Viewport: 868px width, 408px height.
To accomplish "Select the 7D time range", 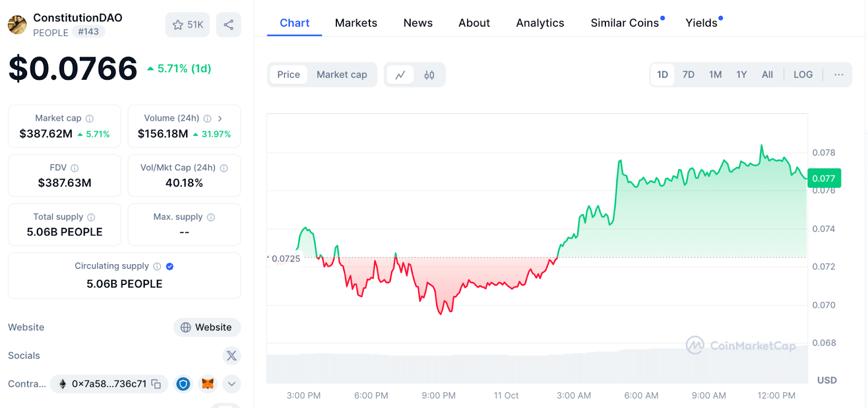I will 688,75.
